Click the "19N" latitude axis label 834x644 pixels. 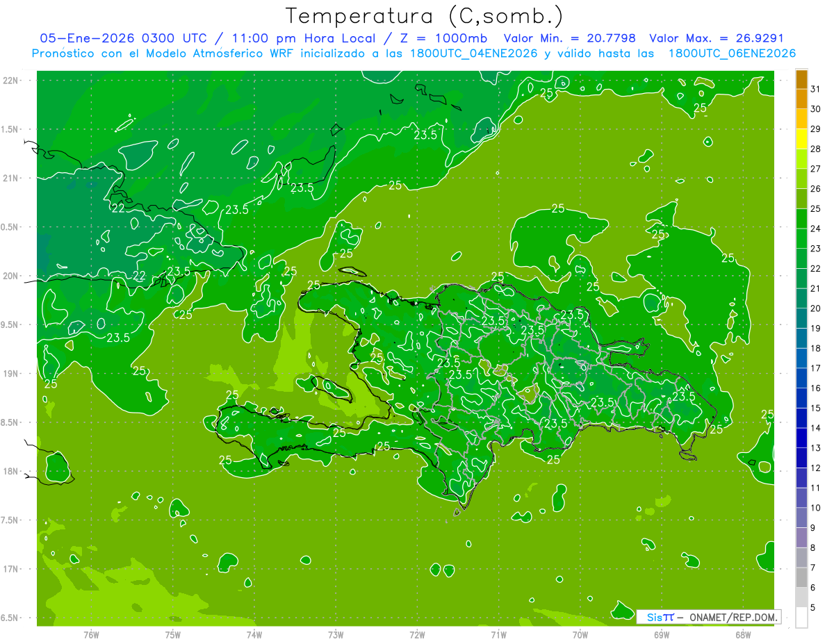[10, 374]
